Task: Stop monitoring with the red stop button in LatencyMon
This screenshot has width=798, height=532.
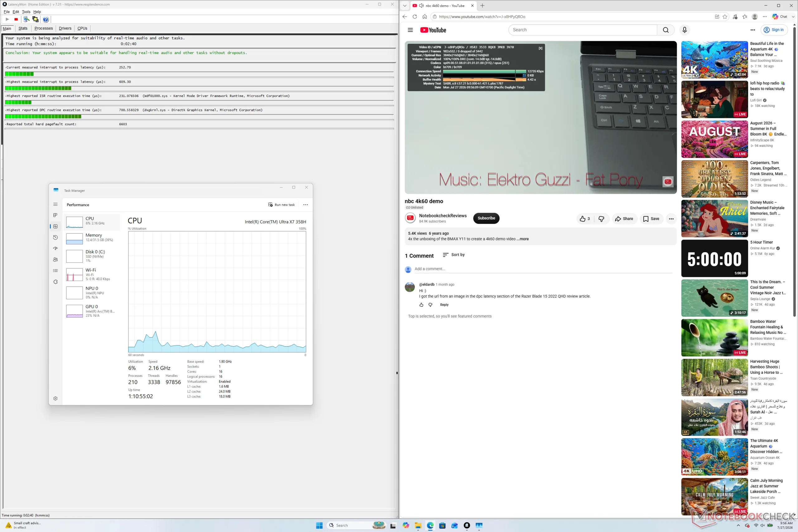Action: pyautogui.click(x=16, y=19)
